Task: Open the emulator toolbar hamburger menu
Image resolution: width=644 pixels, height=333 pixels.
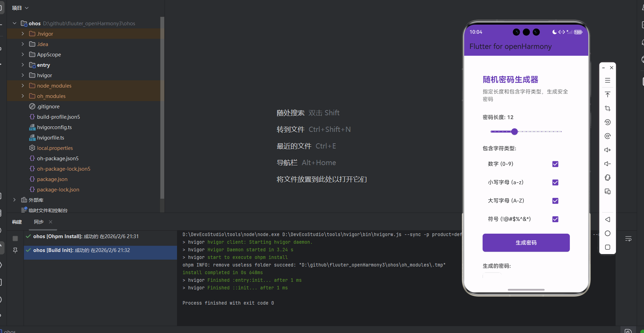Action: [607, 80]
